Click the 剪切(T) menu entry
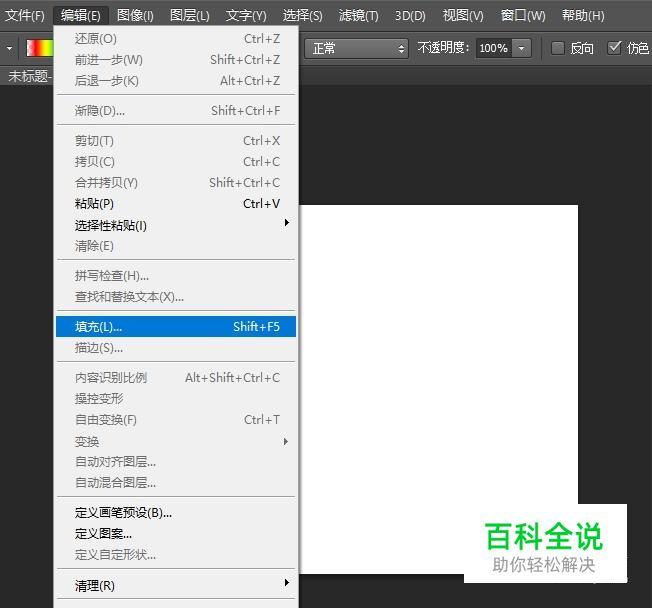 (176, 141)
